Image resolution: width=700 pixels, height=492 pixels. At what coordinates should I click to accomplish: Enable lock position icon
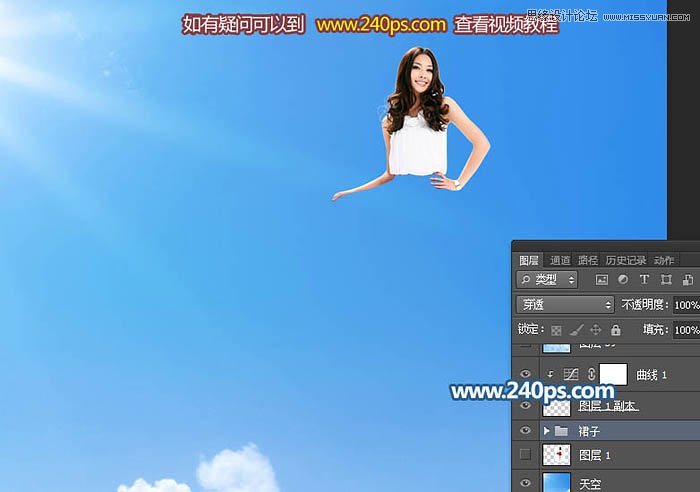click(x=595, y=330)
